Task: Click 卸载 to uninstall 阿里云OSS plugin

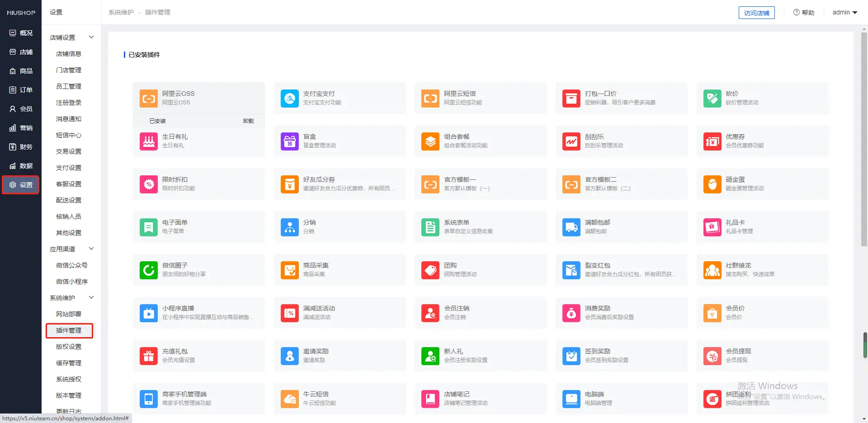Action: click(248, 121)
